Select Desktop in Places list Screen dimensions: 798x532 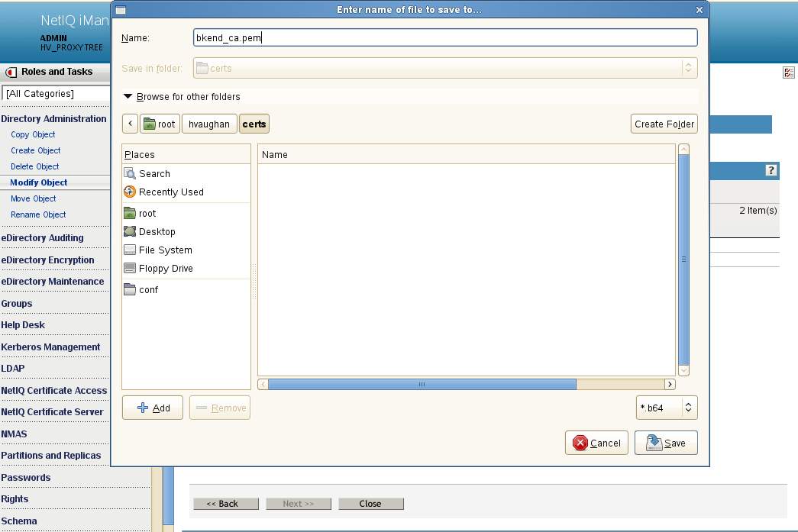186,231
